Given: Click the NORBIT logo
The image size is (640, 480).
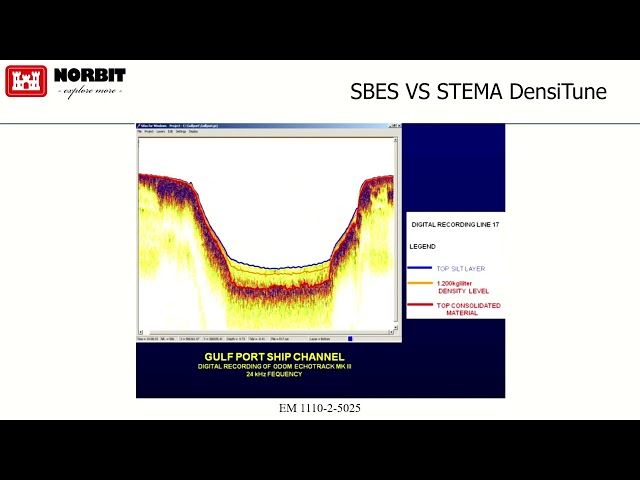Looking at the screenshot, I should (90, 82).
